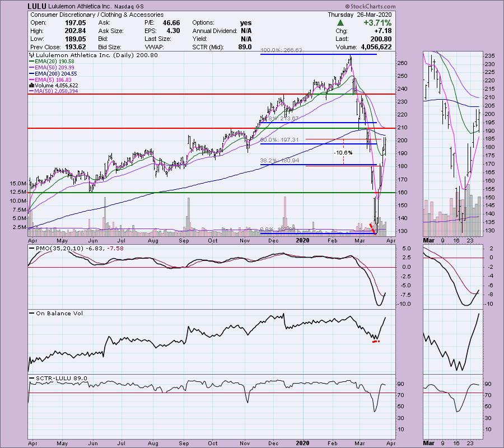This screenshot has height=448, width=504.
Task: Click the 'On Balance Vol' indicator label
Action: 56,314
